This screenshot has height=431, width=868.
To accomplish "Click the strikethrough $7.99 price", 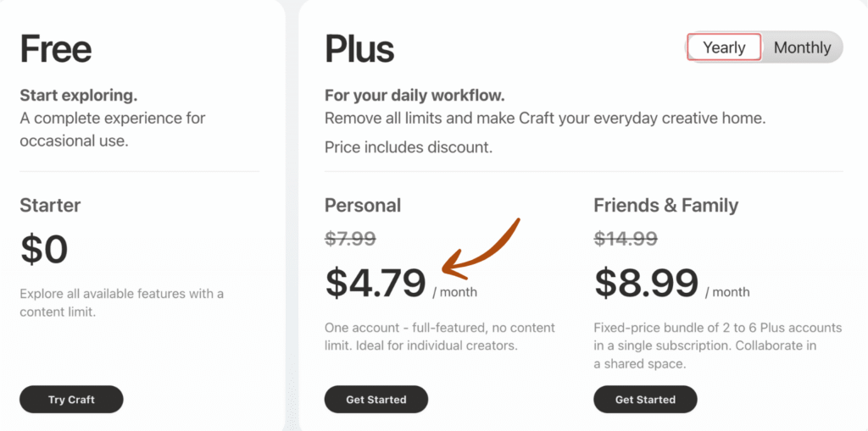I will [350, 239].
